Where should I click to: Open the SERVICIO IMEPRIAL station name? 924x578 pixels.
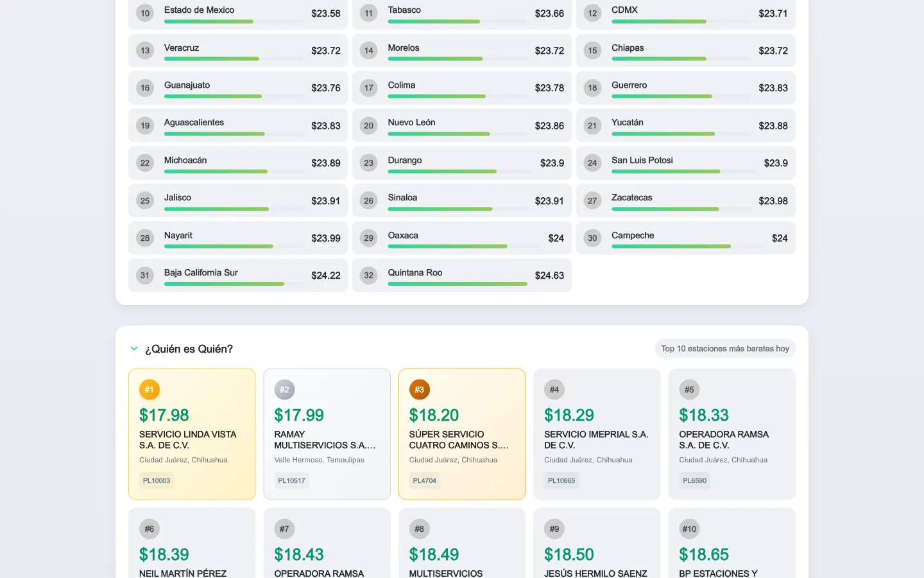pyautogui.click(x=596, y=440)
